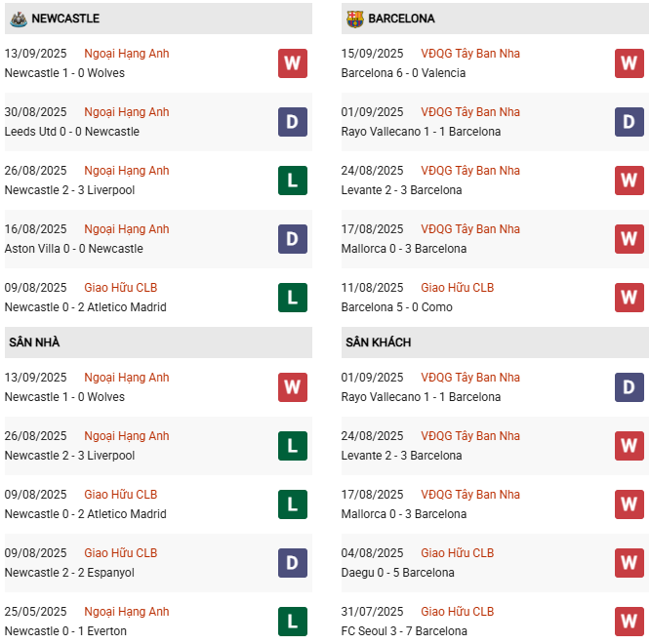
Task: Open the Ngoại Hạng Anh link dated 30/08/2025
Action: point(127,112)
